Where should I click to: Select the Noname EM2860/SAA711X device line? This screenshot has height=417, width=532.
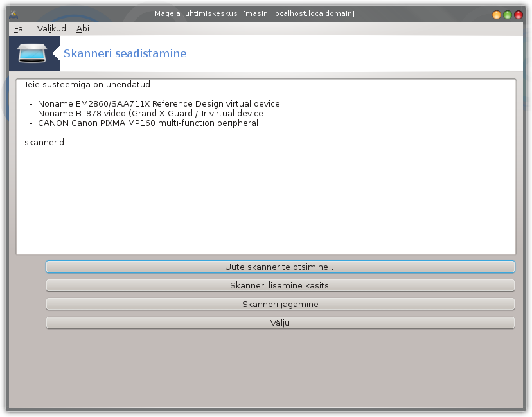click(159, 104)
